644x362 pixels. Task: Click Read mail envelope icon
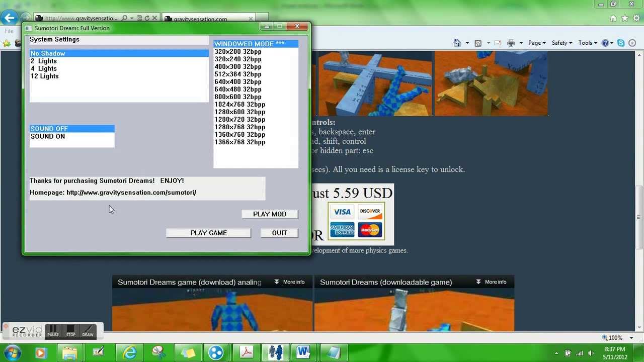click(x=497, y=43)
